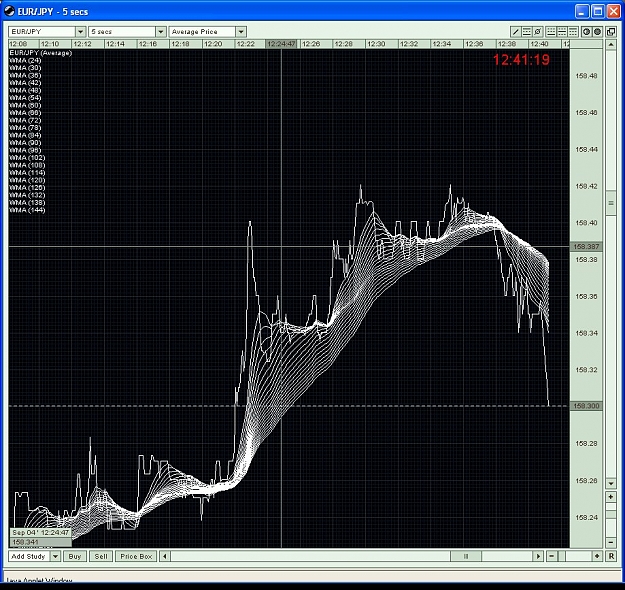Screen dimensions: 625x590
Task: Click the 158.341 value in data tooltip
Action: tap(25, 542)
